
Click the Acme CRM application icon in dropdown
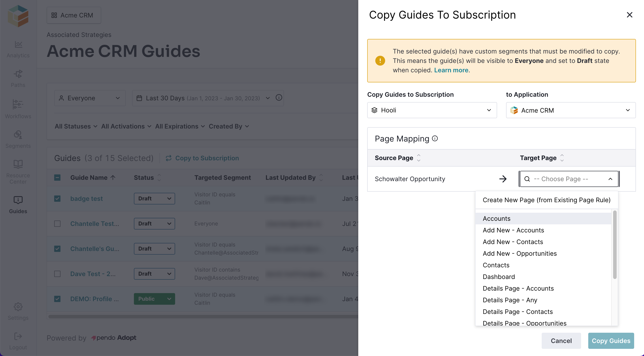click(514, 110)
